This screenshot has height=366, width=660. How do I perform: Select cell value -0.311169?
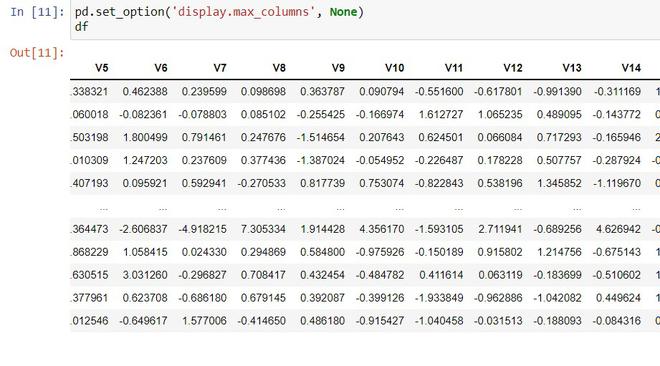click(617, 91)
